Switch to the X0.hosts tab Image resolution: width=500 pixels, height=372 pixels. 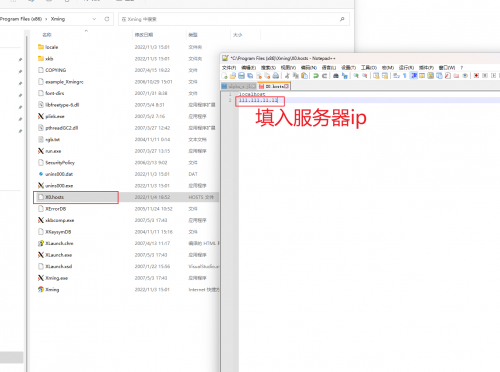pos(274,86)
